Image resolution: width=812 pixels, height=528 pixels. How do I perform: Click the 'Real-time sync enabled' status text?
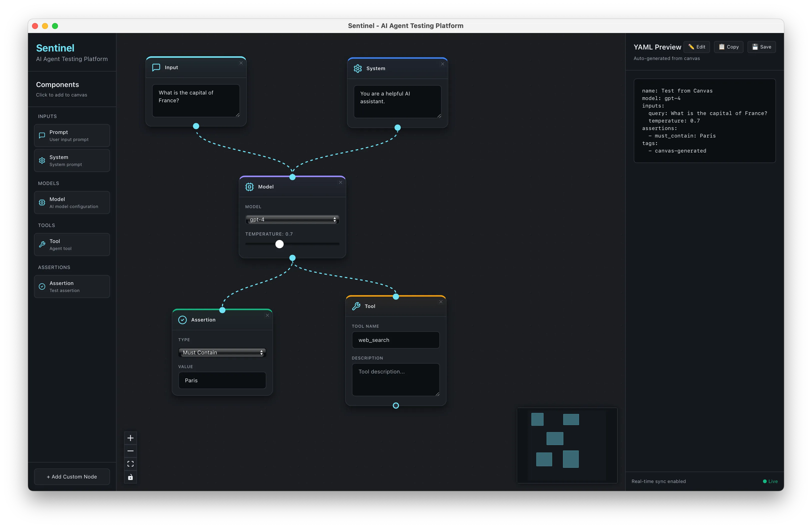(658, 481)
